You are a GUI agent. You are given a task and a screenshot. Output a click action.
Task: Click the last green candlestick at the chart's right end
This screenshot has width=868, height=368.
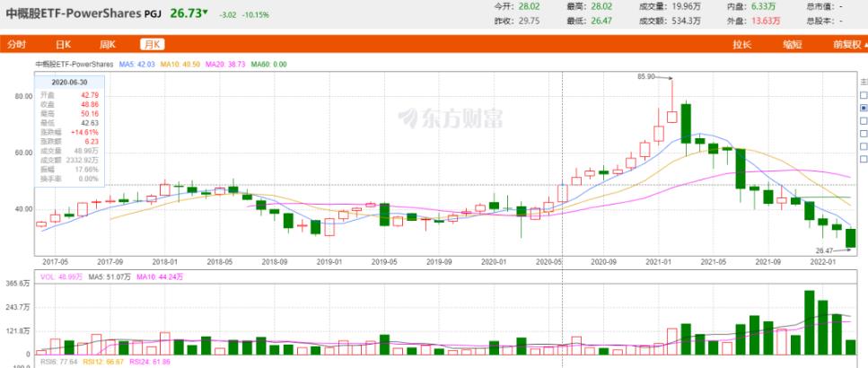click(851, 238)
